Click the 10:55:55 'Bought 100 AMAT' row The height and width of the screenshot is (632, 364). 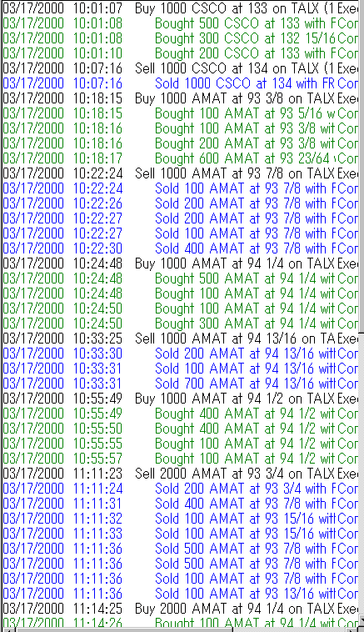180,444
